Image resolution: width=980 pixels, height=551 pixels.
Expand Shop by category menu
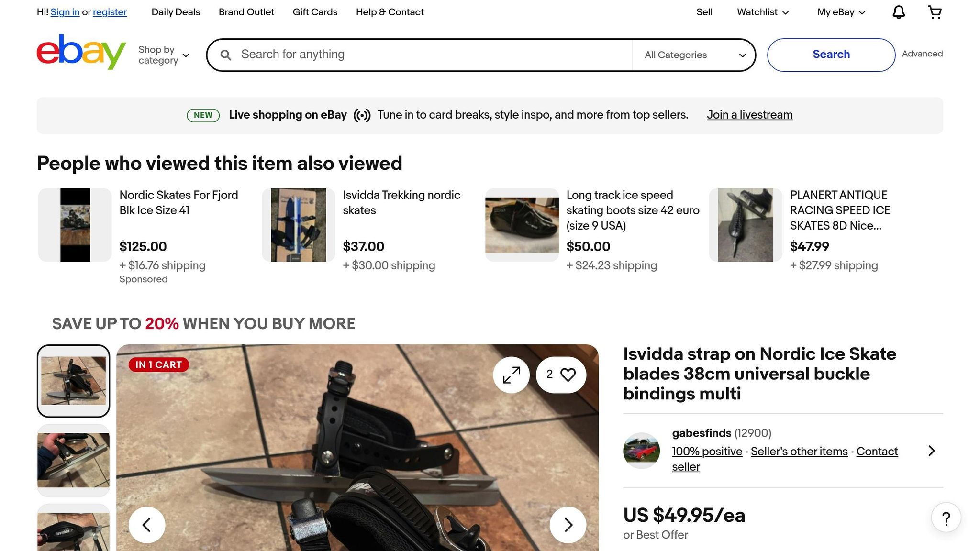(164, 55)
